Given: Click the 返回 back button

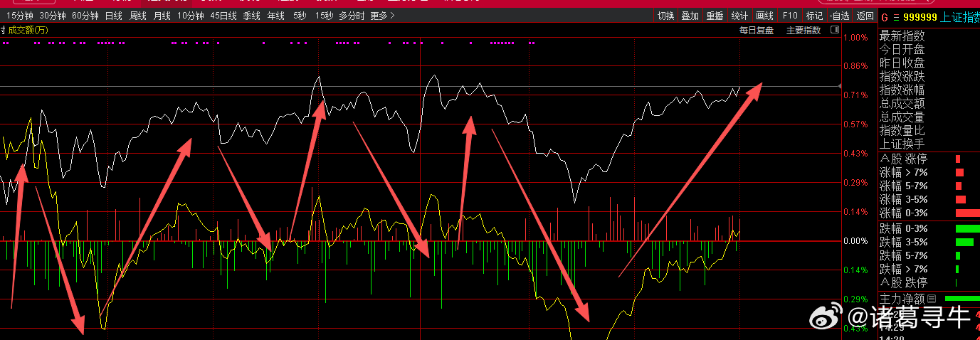Looking at the screenshot, I should tap(865, 16).
